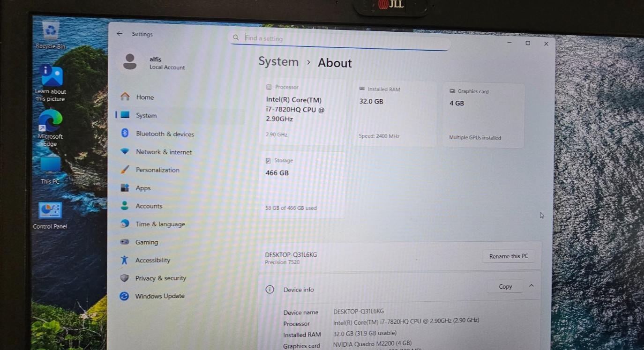This screenshot has width=644, height=350.
Task: Open the Processor info card
Action: click(303, 112)
